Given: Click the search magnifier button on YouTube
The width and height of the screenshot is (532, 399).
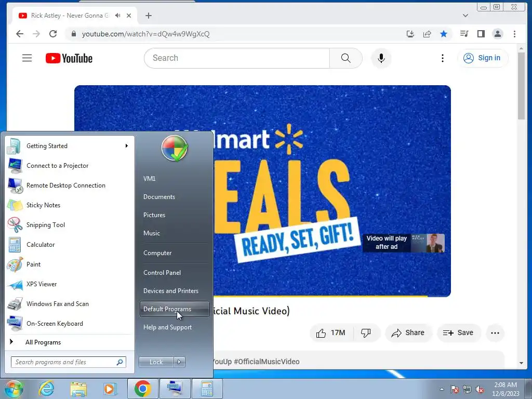Looking at the screenshot, I should tap(345, 58).
